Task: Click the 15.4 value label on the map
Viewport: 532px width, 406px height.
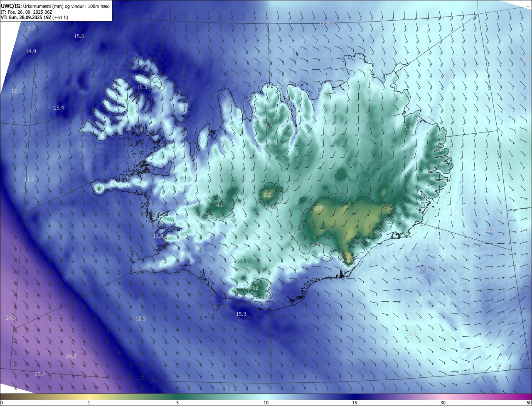Action: (x=59, y=108)
